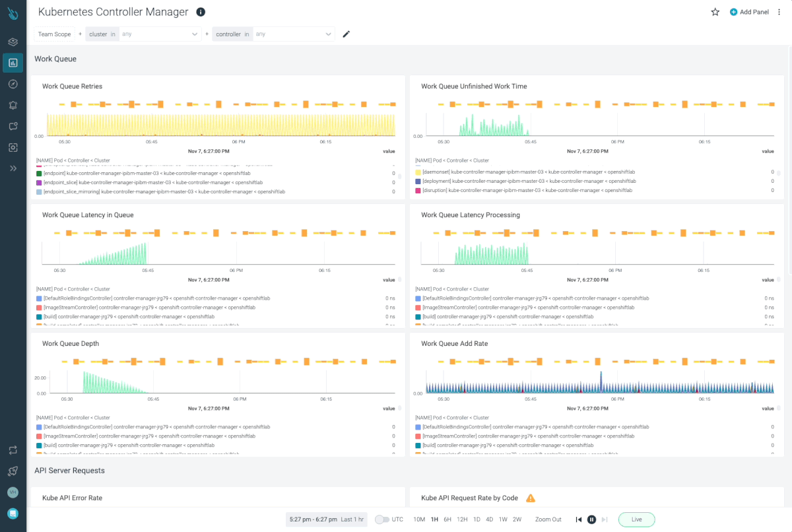The height and width of the screenshot is (532, 792).
Task: Open dashboard options kebab menu
Action: (x=779, y=12)
